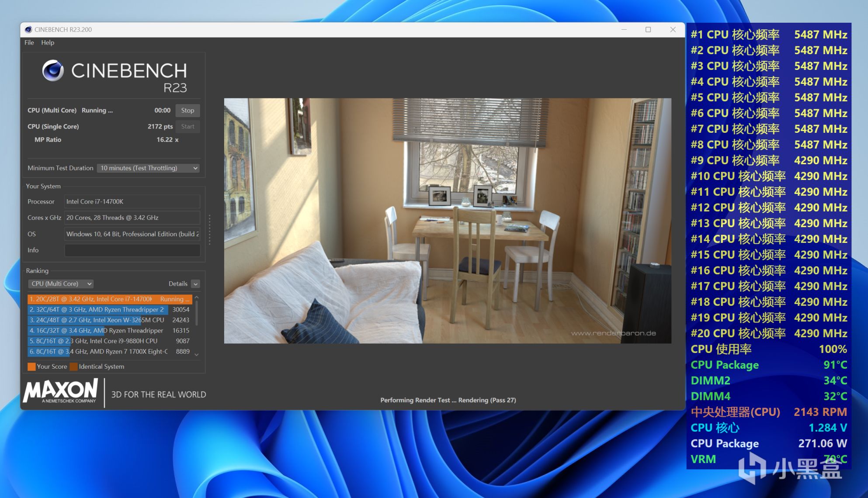Stop the multi core CPU test
Screen dimensions: 868x498
point(187,111)
